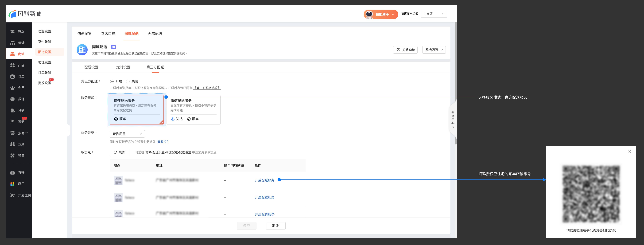Click the 取消 button
The height and width of the screenshot is (245, 644).
tap(276, 226)
